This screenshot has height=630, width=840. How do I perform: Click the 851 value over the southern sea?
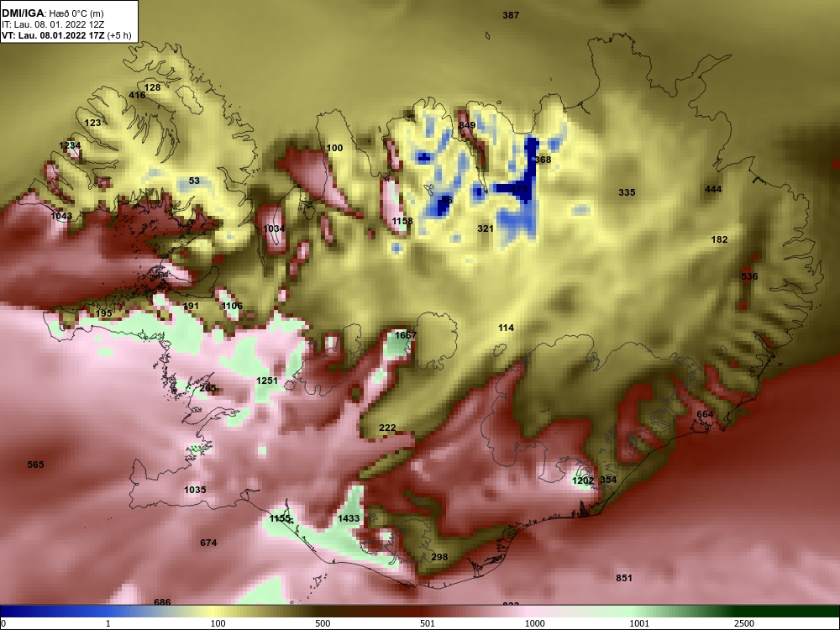(x=623, y=578)
